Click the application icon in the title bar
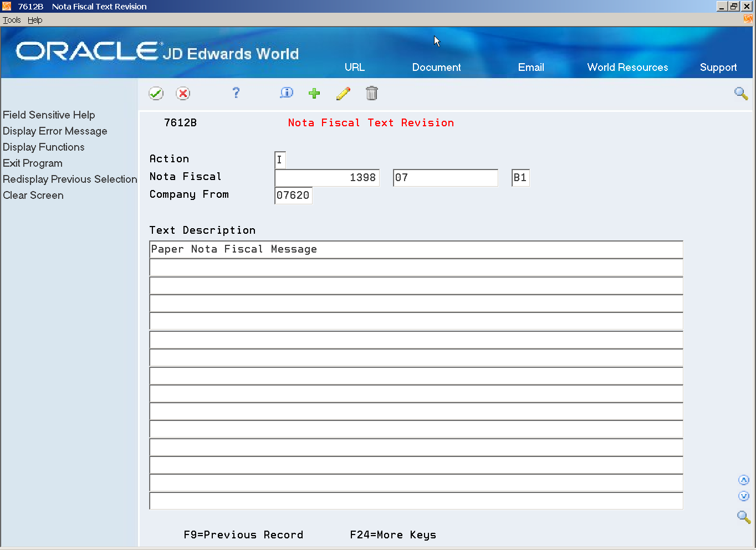Image resolution: width=756 pixels, height=550 pixels. 7,6
